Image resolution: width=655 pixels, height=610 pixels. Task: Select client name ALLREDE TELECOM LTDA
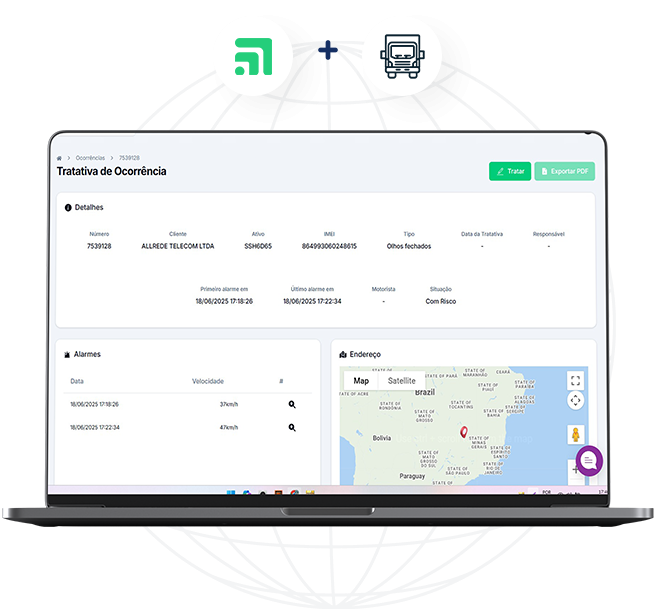click(178, 247)
